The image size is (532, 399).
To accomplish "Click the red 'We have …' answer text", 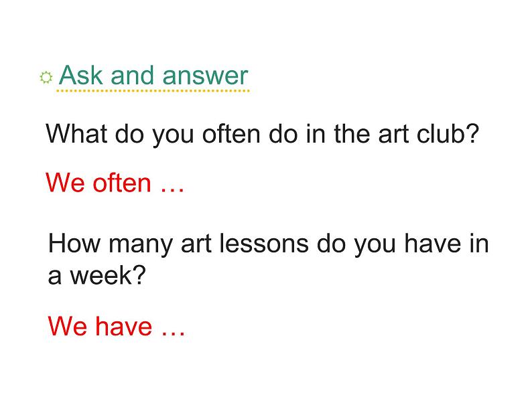I will (117, 326).
